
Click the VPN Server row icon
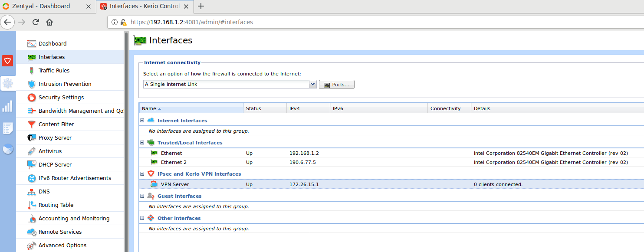click(x=154, y=184)
